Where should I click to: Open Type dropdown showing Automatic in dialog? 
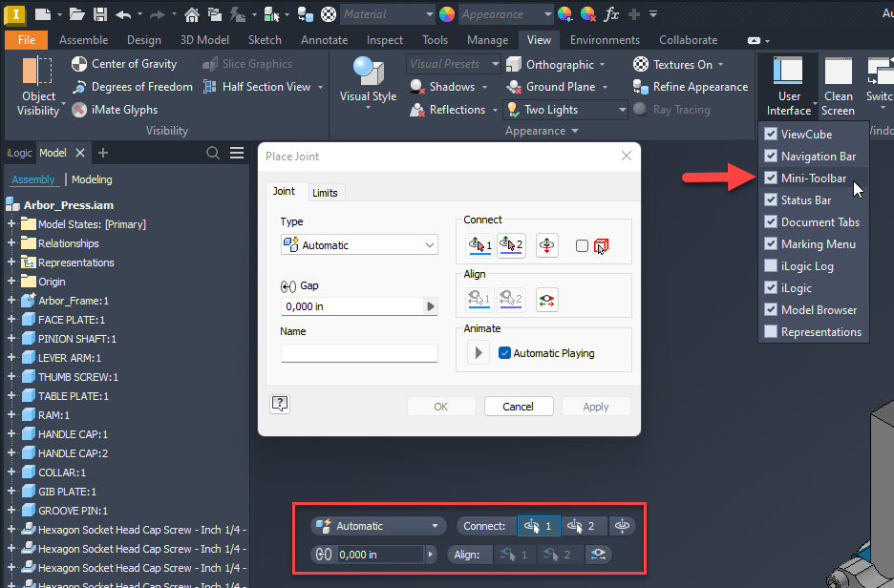coord(359,245)
